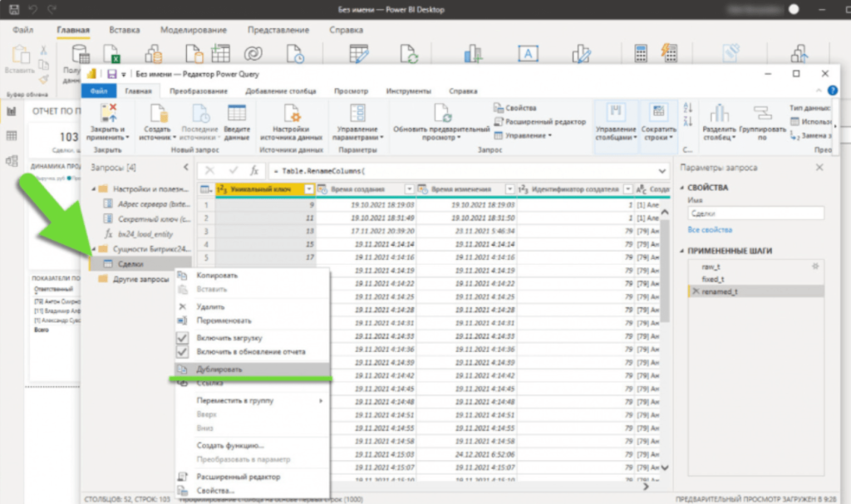Toggle Включить в обновление отчета option

pyautogui.click(x=183, y=351)
